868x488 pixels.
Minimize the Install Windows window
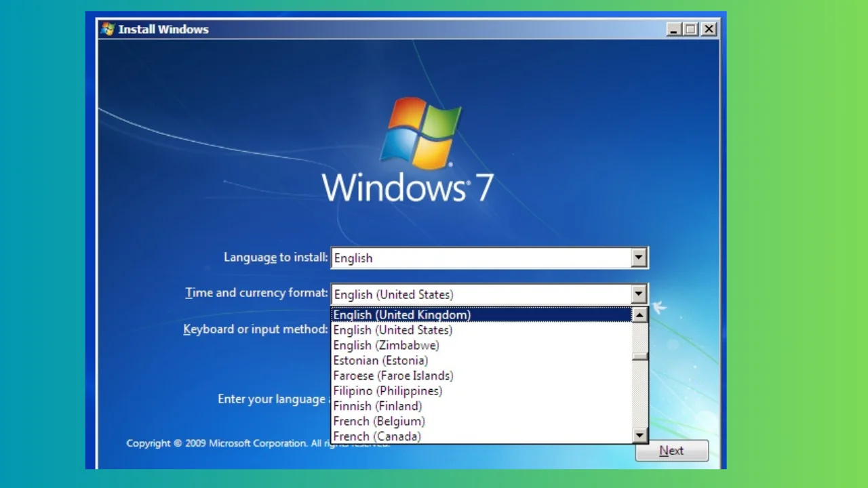click(674, 29)
